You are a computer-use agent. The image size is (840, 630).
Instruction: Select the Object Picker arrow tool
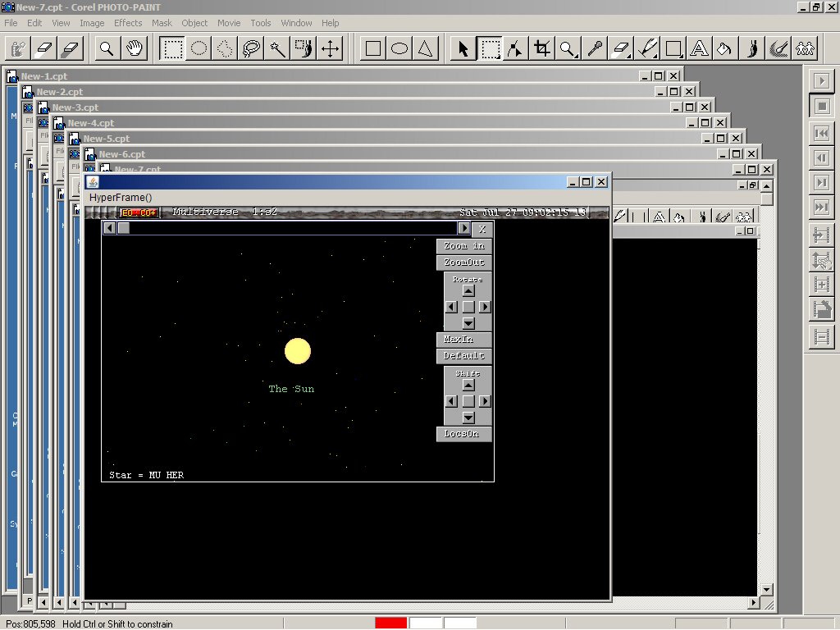tap(463, 49)
